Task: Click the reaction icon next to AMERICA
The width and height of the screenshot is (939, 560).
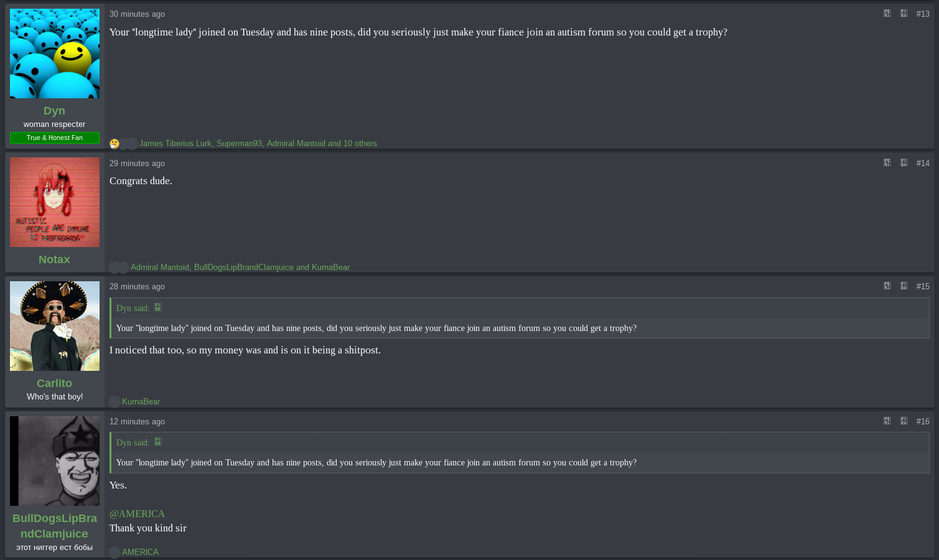Action: pos(114,553)
